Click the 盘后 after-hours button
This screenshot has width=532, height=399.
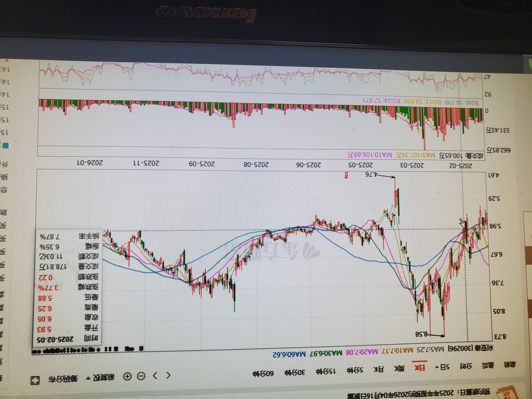click(488, 366)
